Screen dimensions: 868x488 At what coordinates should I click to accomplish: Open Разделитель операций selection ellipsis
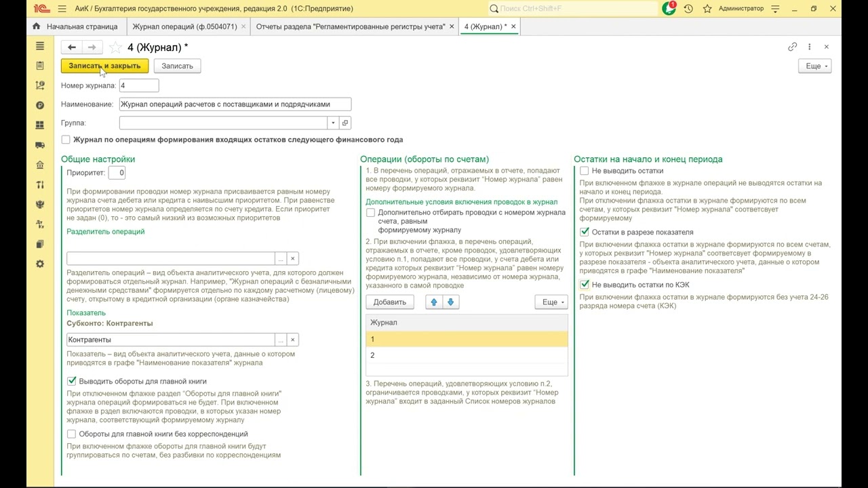281,258
